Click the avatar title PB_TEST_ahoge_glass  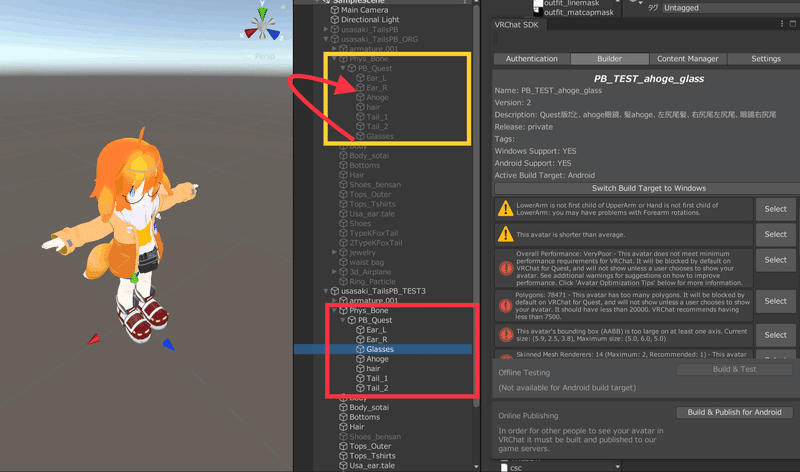point(648,79)
